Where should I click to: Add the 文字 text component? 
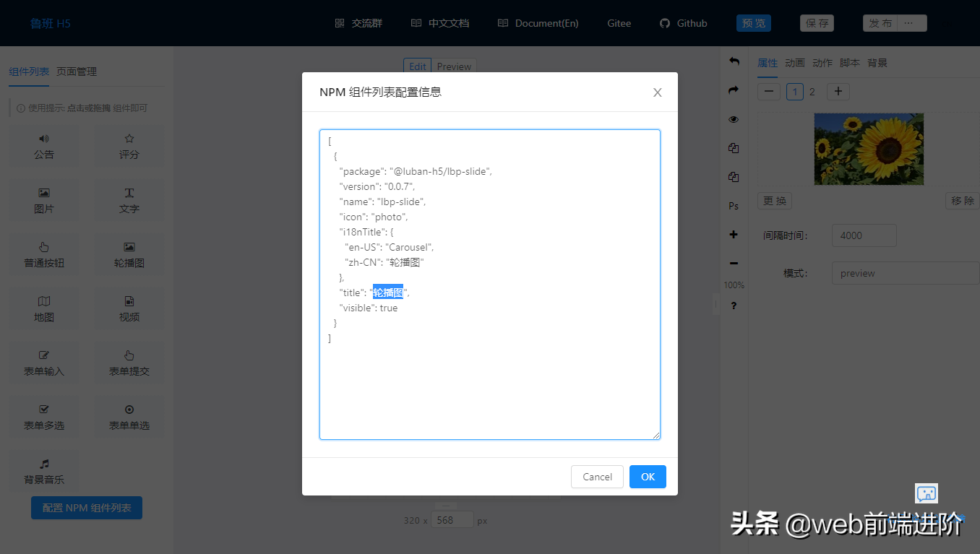[129, 201]
